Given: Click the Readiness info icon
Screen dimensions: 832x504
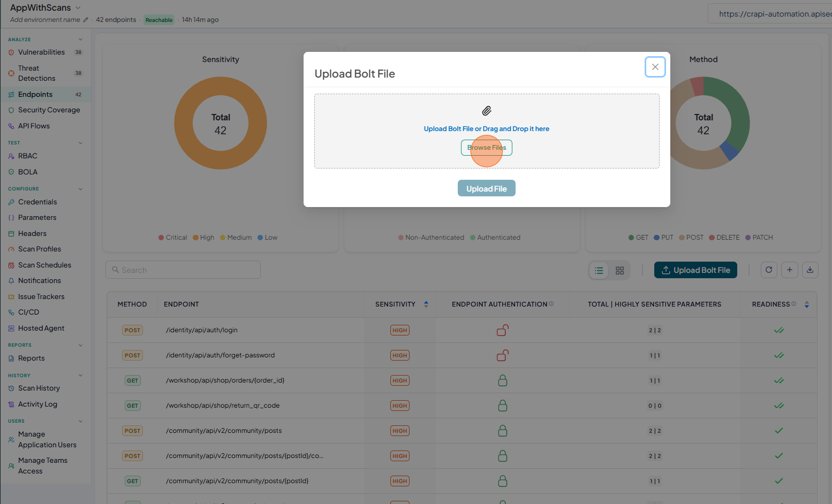Looking at the screenshot, I should (x=794, y=304).
